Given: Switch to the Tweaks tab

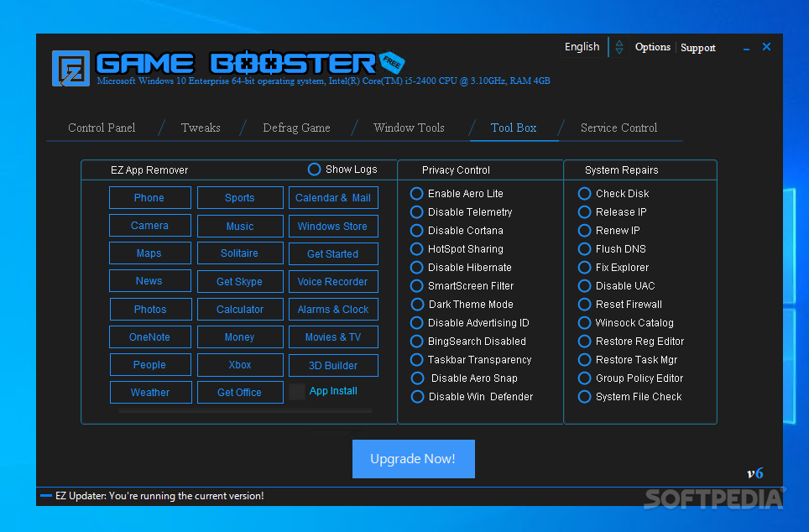Looking at the screenshot, I should tap(201, 128).
